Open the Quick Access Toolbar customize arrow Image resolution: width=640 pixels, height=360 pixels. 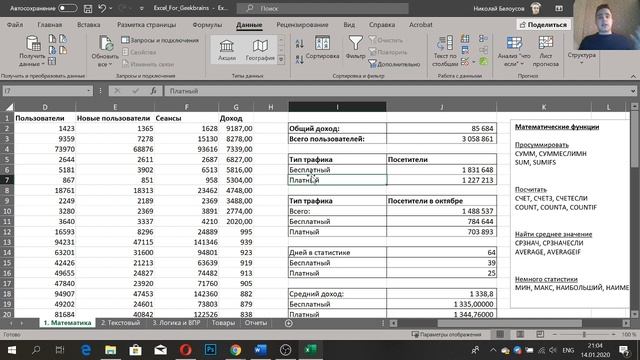[142, 8]
